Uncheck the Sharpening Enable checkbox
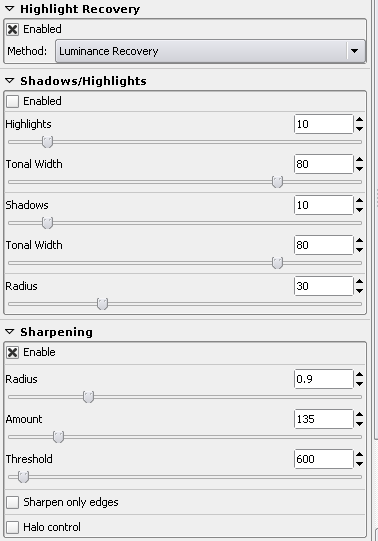The height and width of the screenshot is (541, 378). coord(12,352)
